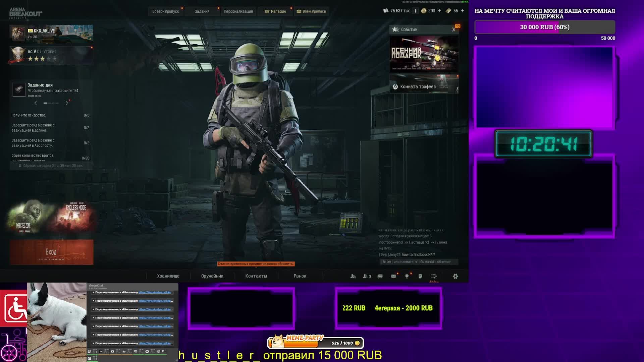
Task: Click the star icon next to Событие
Action: tap(396, 29)
